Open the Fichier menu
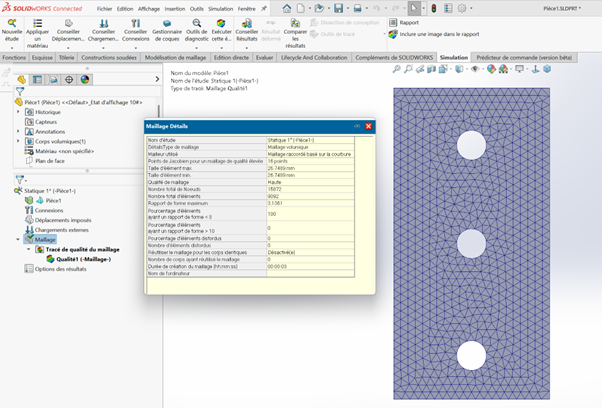 coord(104,8)
